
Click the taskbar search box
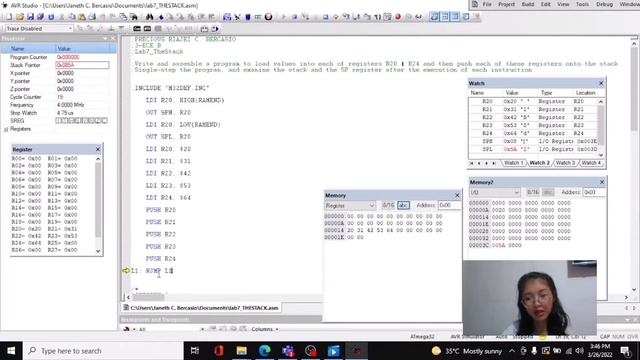point(103,351)
